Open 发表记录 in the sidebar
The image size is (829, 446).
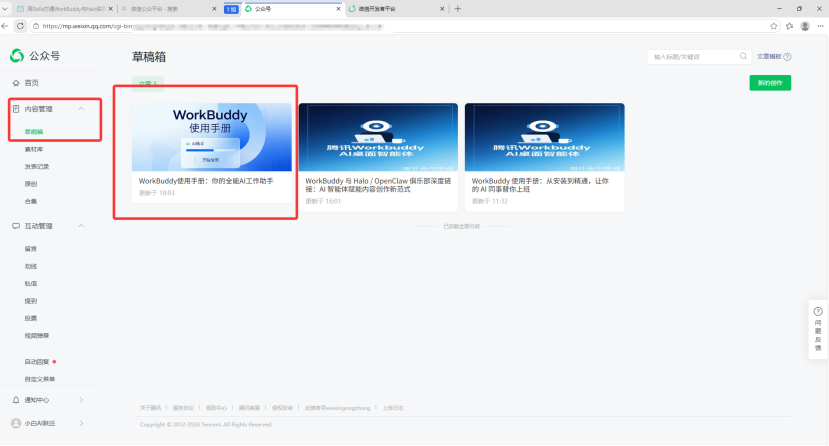[x=36, y=167]
